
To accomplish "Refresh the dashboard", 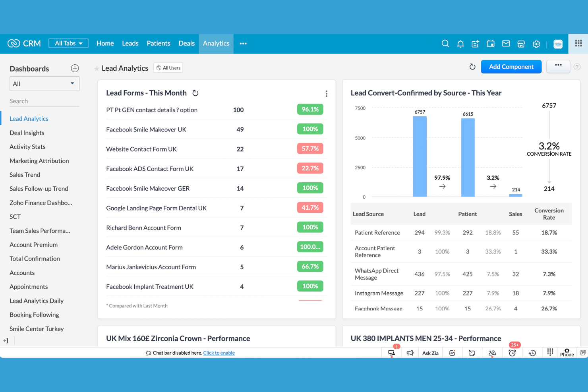I will pos(472,67).
